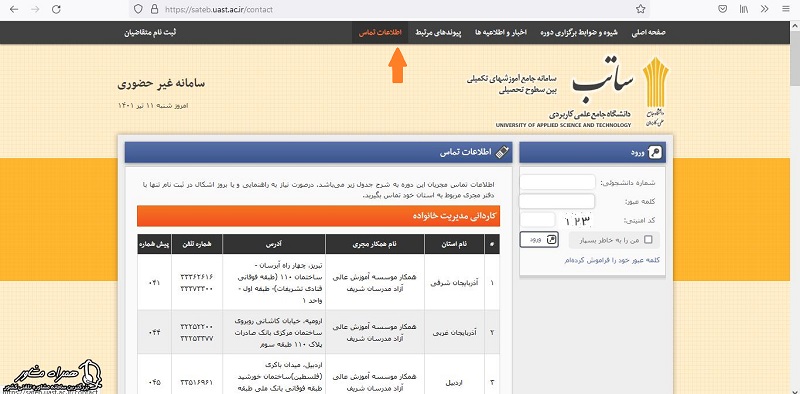This screenshot has width=800, height=394.
Task: Click the آدرس column header
Action: pos(273,244)
